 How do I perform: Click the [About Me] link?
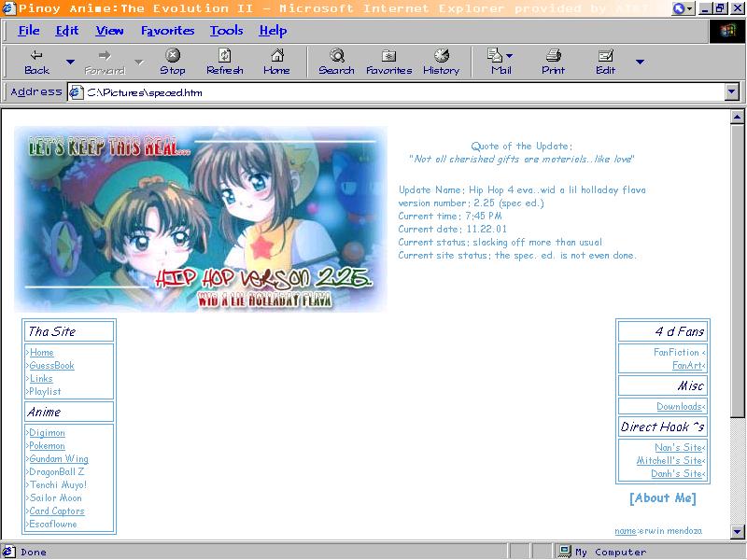click(663, 498)
